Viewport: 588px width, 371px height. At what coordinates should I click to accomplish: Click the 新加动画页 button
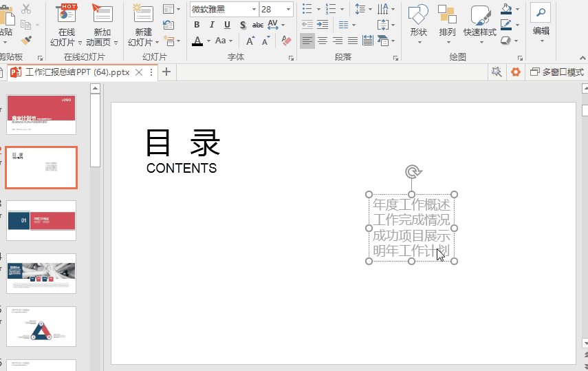click(x=102, y=25)
